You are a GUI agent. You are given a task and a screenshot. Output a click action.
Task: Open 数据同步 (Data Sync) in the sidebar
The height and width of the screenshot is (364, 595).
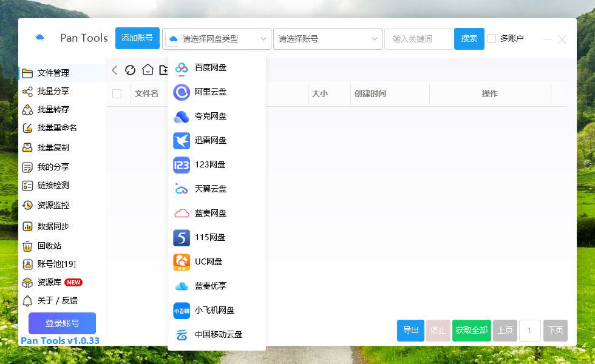point(53,225)
